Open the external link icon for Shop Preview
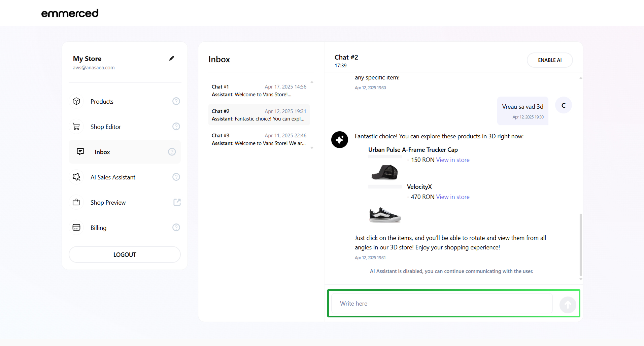Image resolution: width=644 pixels, height=346 pixels. (x=177, y=202)
